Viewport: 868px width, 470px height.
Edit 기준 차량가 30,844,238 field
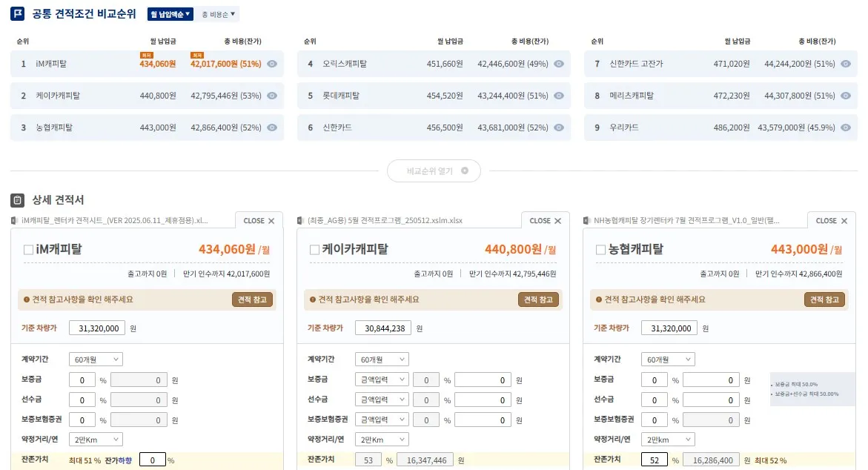tap(383, 328)
